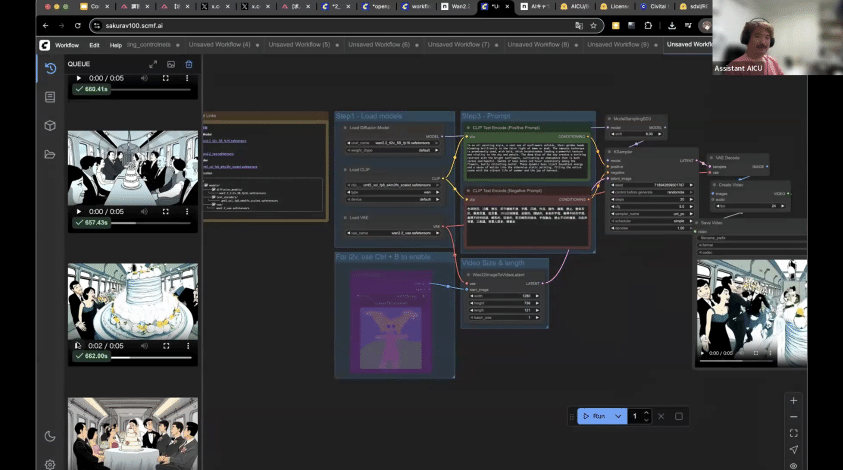The image size is (843, 470).
Task: Collapse the VAE Decode node
Action: click(712, 158)
